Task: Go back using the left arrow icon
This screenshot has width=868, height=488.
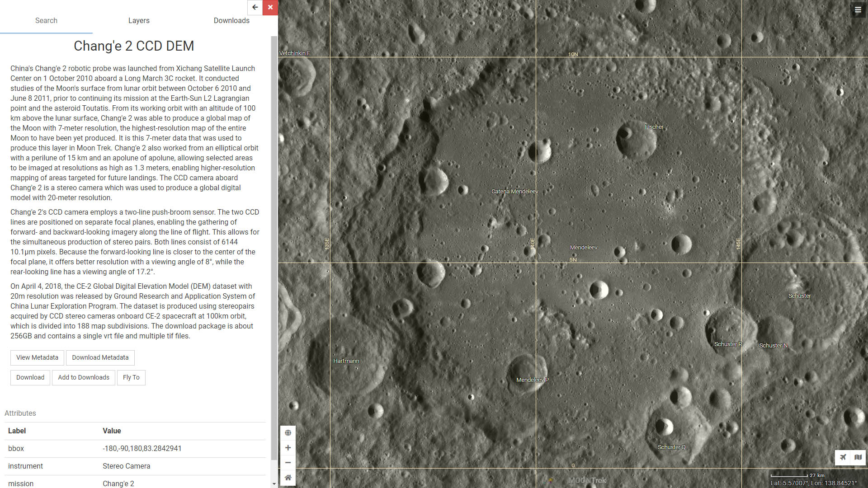Action: 255,7
